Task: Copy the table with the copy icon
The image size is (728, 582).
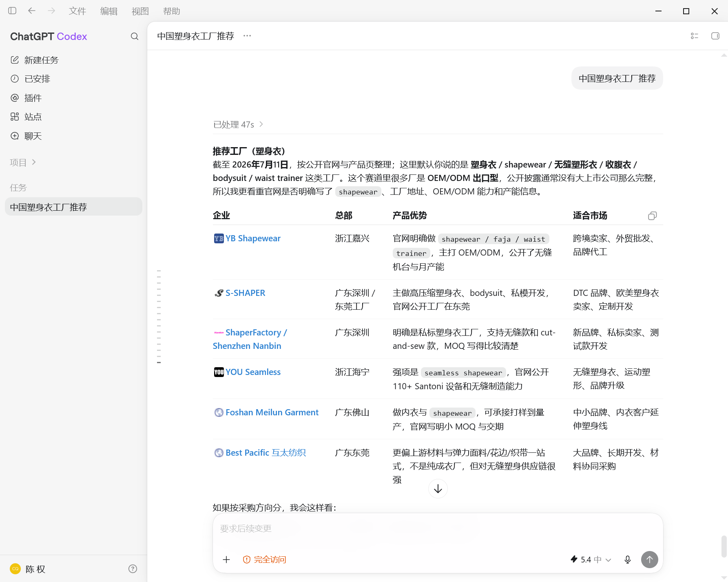Action: coord(653,216)
